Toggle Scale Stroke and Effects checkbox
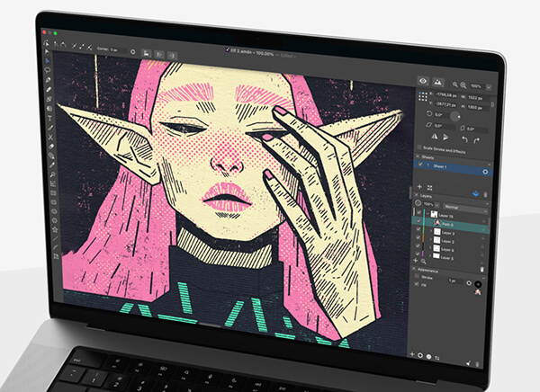This screenshot has height=392, width=540. 419,147
